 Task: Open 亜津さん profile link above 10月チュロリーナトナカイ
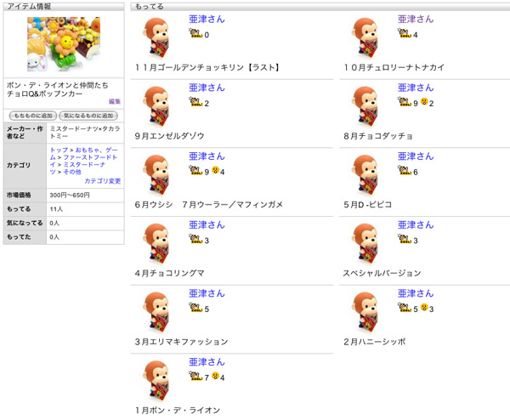(x=416, y=20)
